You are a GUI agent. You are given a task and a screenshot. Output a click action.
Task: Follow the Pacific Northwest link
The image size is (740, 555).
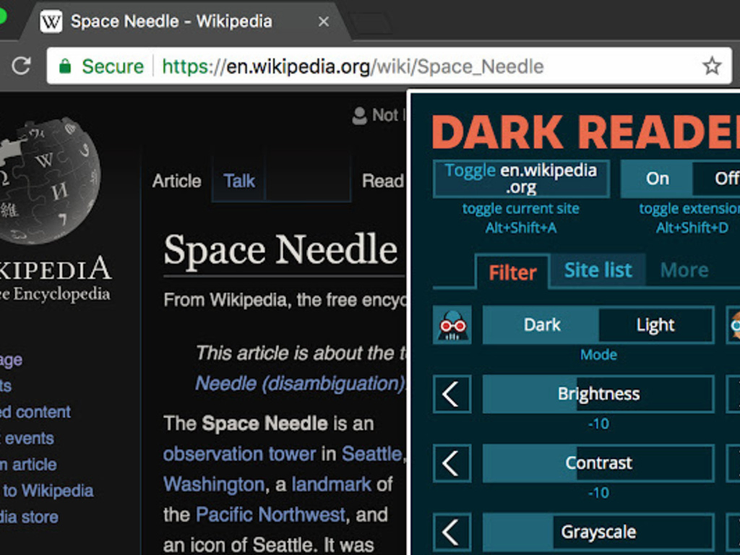click(270, 514)
